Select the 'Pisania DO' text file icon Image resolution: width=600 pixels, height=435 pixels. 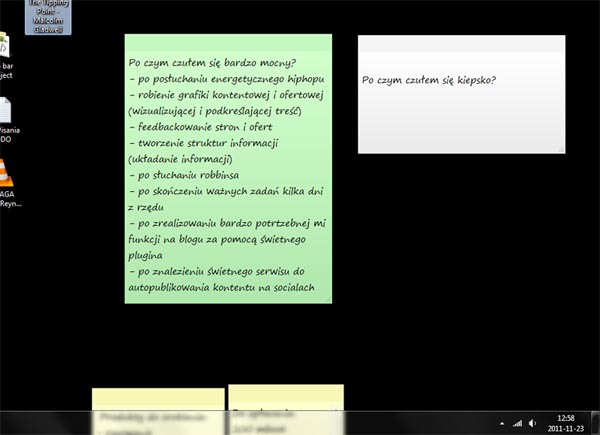click(x=5, y=112)
